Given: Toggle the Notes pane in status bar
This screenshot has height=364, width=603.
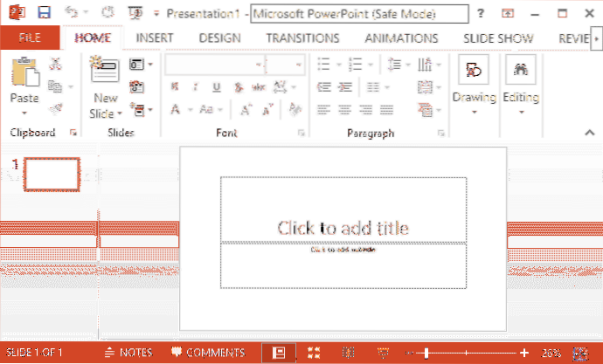Looking at the screenshot, I should pos(128,353).
